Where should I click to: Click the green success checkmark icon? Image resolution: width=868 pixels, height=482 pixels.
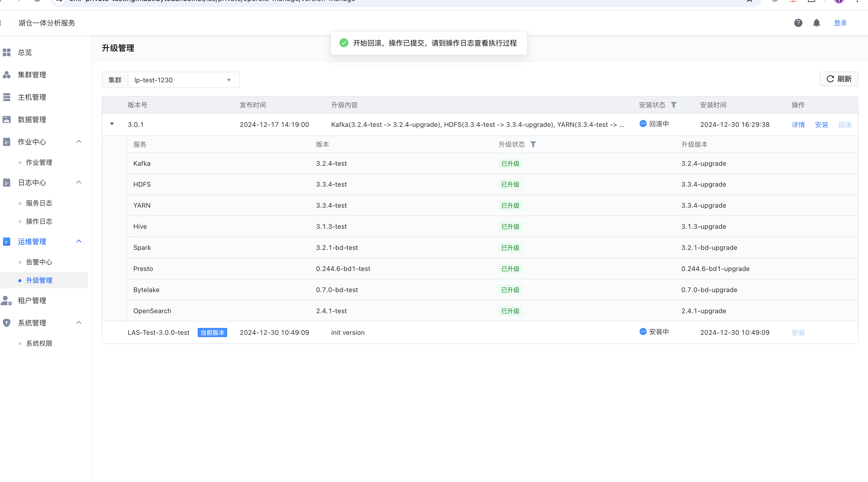click(344, 43)
